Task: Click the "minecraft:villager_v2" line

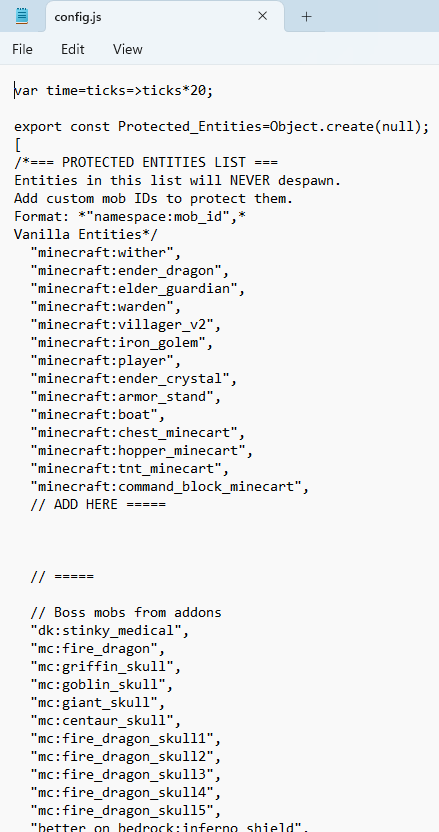Action: click(x=126, y=325)
